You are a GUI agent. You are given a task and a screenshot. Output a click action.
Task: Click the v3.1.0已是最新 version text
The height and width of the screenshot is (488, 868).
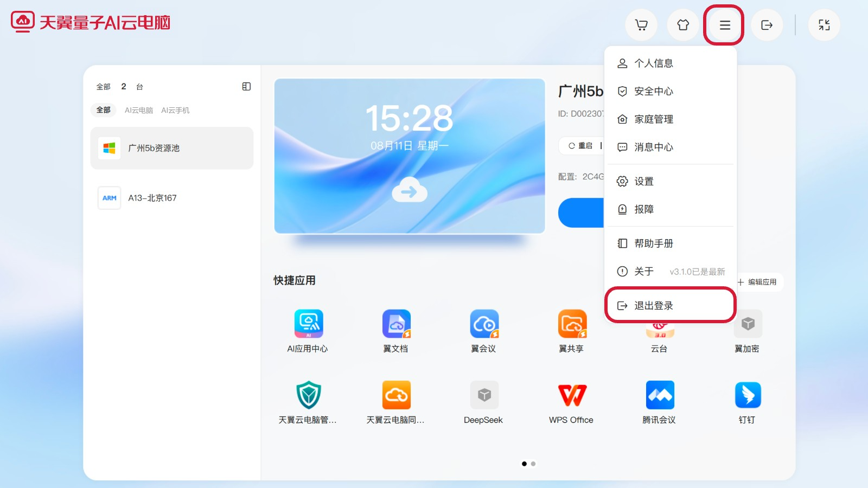(697, 272)
